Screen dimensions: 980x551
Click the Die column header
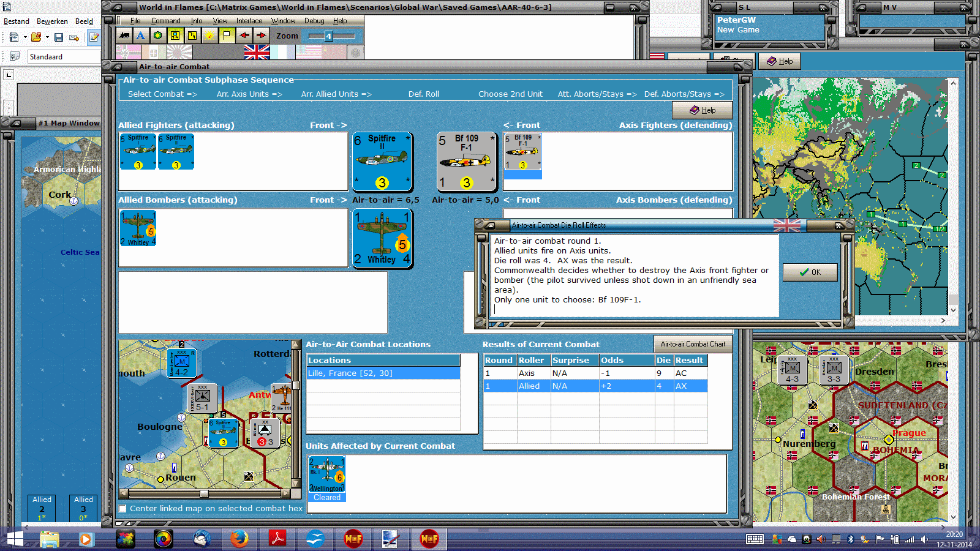point(664,361)
